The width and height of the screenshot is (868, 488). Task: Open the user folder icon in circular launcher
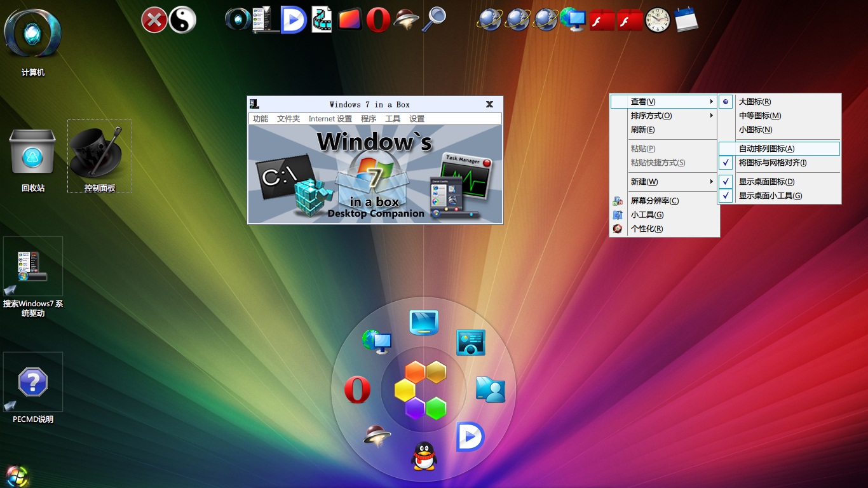491,390
